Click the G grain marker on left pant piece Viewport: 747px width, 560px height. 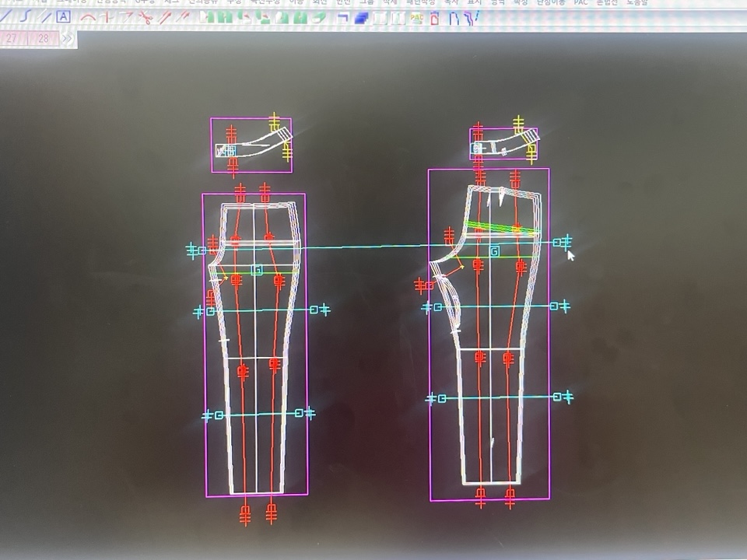click(x=257, y=270)
